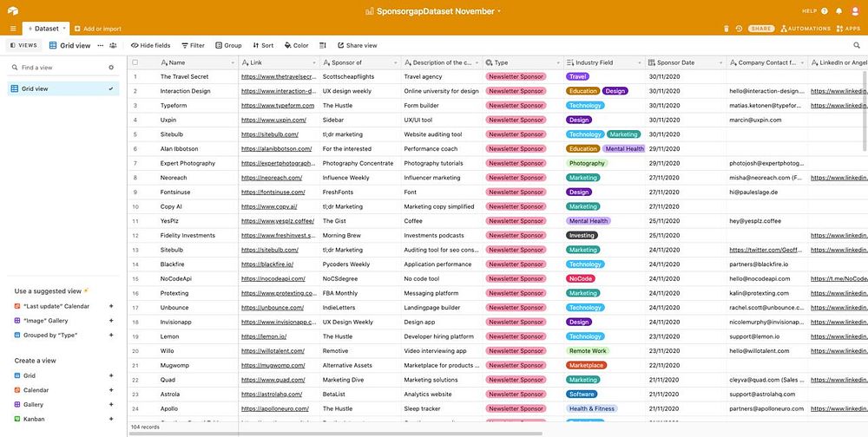
Task: Click the Group toolbar button
Action: (x=228, y=45)
